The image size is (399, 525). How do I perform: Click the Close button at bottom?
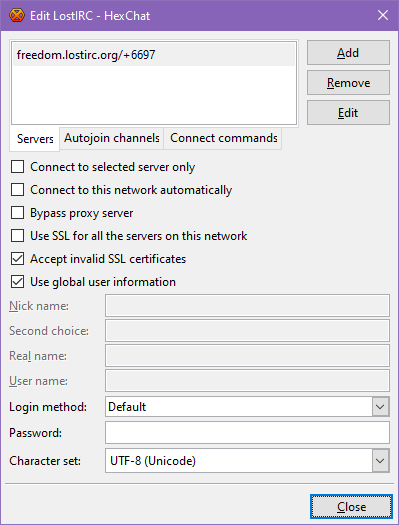tap(351, 507)
